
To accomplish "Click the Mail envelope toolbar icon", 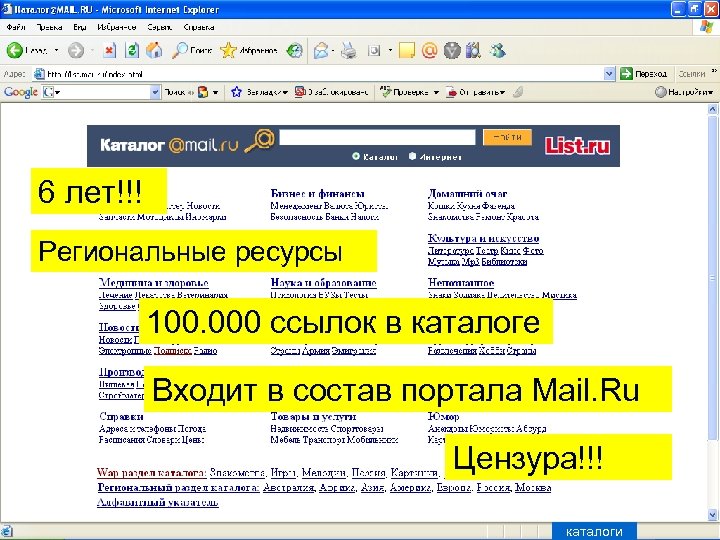I will [321, 50].
